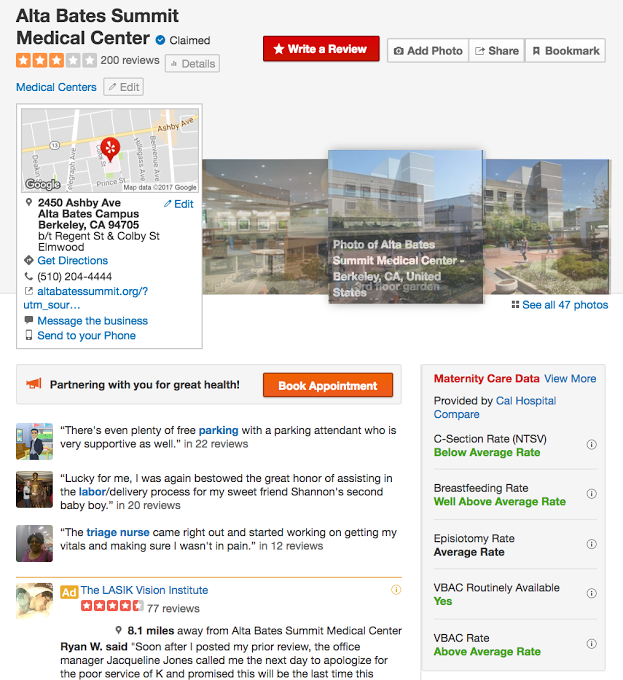View More maternity care data
Image resolution: width=623 pixels, height=680 pixels.
[570, 379]
